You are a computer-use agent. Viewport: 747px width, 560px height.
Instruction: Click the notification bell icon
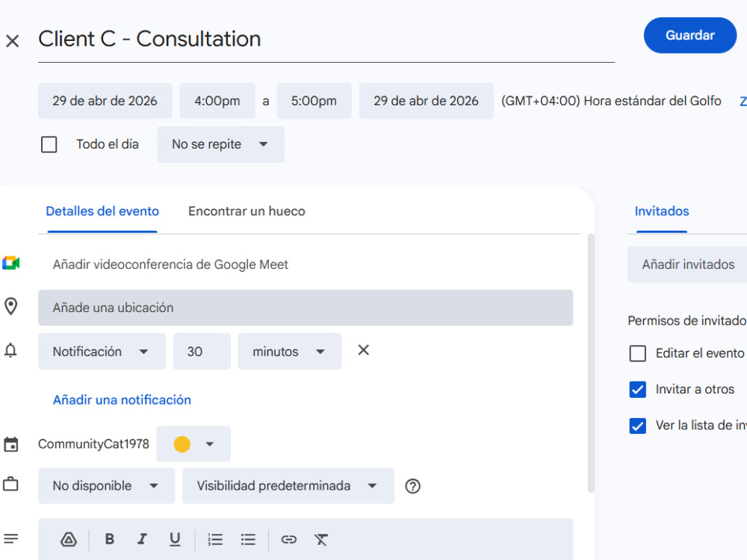10,351
